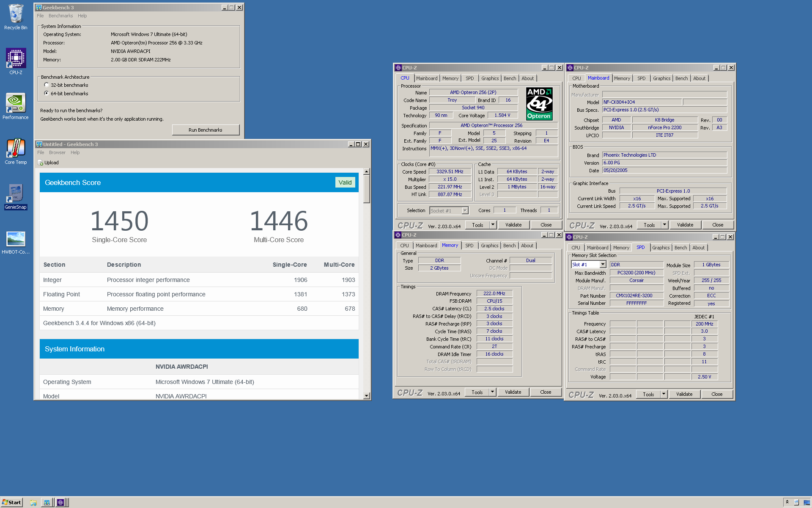Click the action center tray icon
The height and width of the screenshot is (508, 812).
(796, 502)
